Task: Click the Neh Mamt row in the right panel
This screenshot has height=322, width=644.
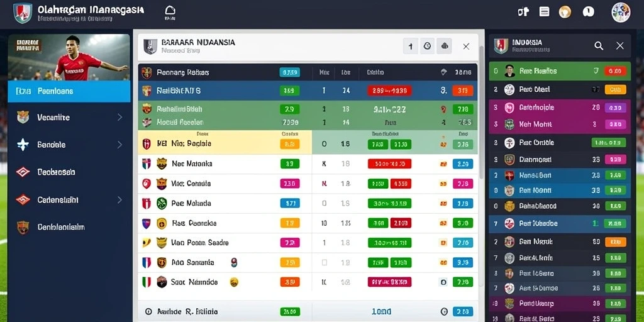Action: [x=560, y=125]
